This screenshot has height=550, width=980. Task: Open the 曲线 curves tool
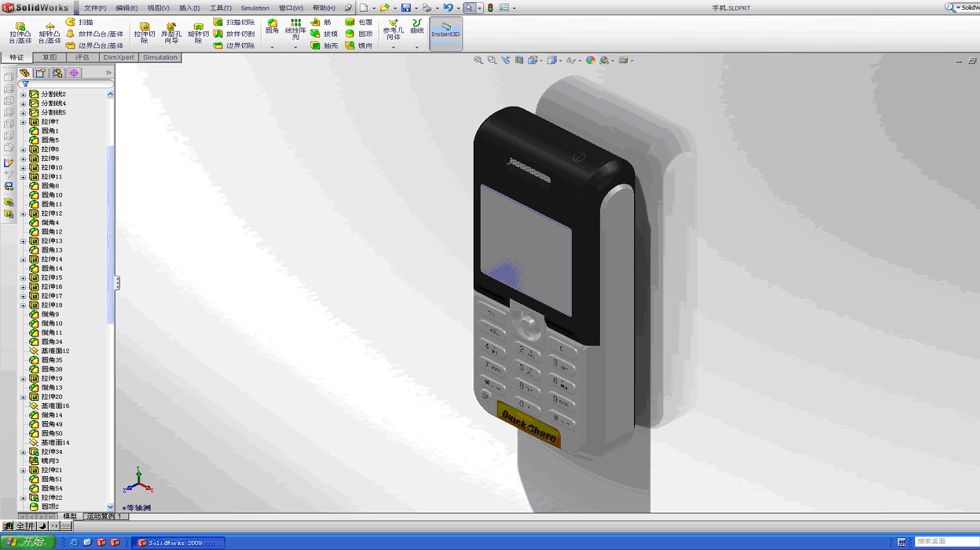[417, 26]
